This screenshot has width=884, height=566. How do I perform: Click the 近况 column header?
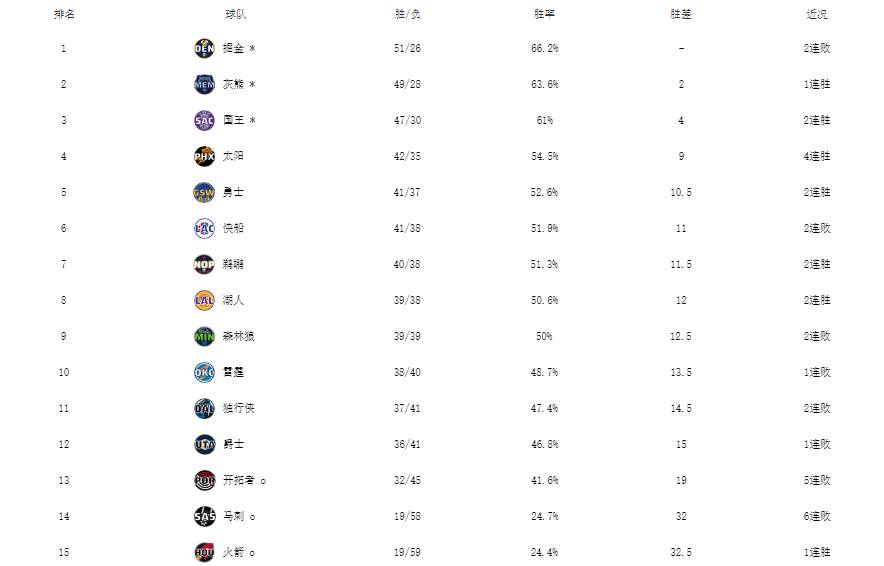pyautogui.click(x=816, y=14)
